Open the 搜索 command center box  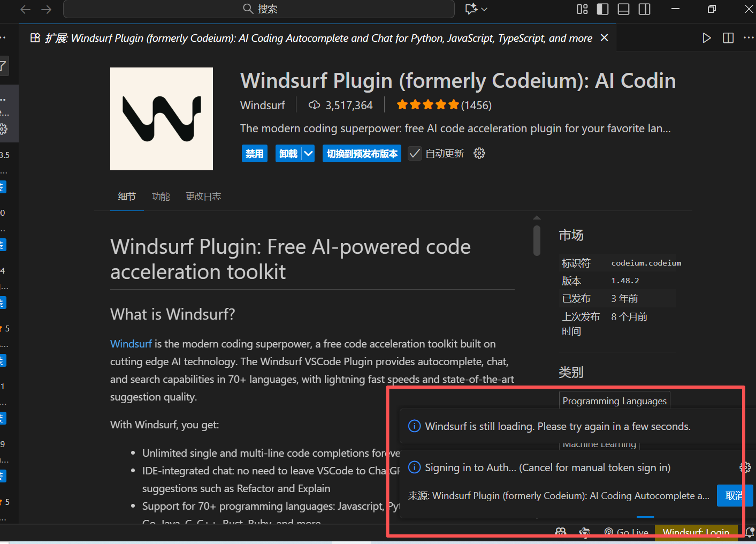(259, 9)
